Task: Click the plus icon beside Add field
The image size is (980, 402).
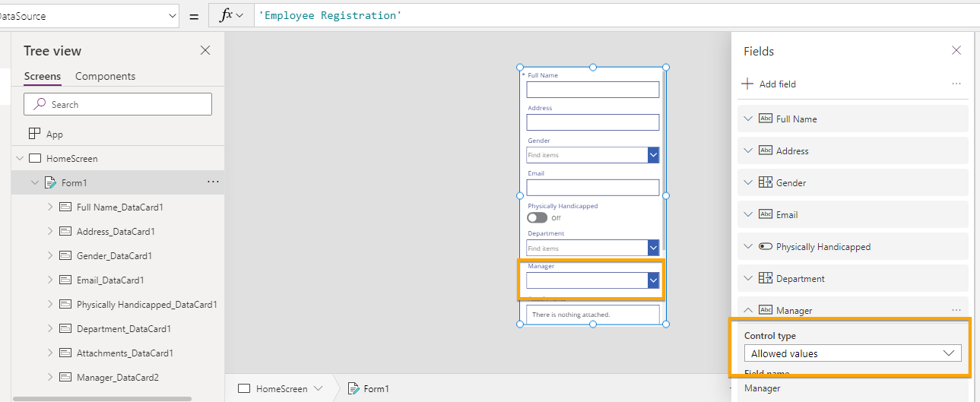Action: click(x=747, y=84)
